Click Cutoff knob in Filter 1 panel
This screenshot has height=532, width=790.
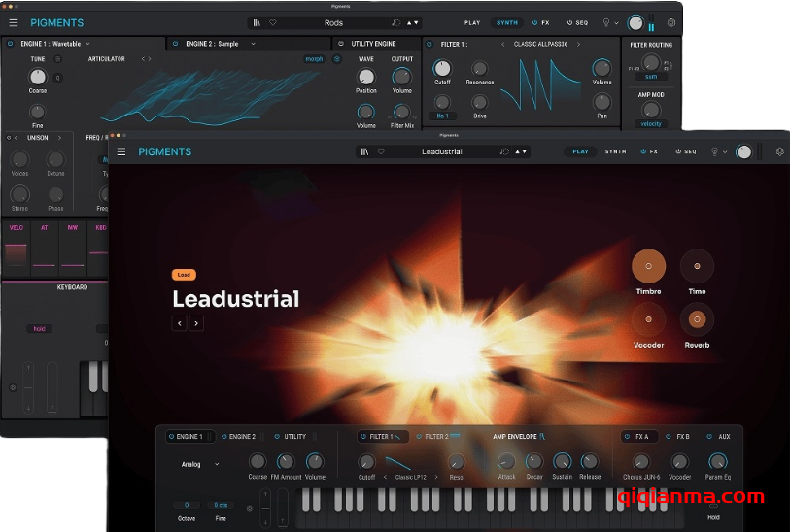[x=442, y=69]
